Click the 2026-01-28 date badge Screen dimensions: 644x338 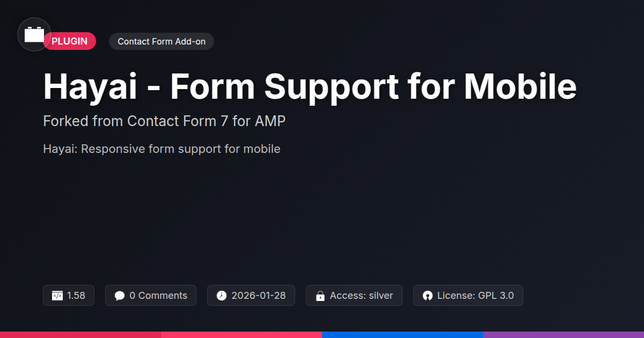251,296
